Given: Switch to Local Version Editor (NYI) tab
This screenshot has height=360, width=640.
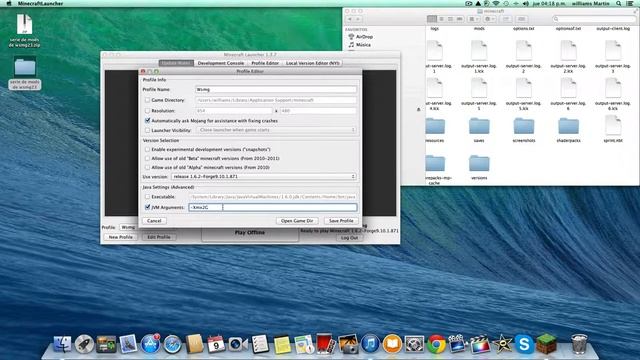Looking at the screenshot, I should click(313, 63).
